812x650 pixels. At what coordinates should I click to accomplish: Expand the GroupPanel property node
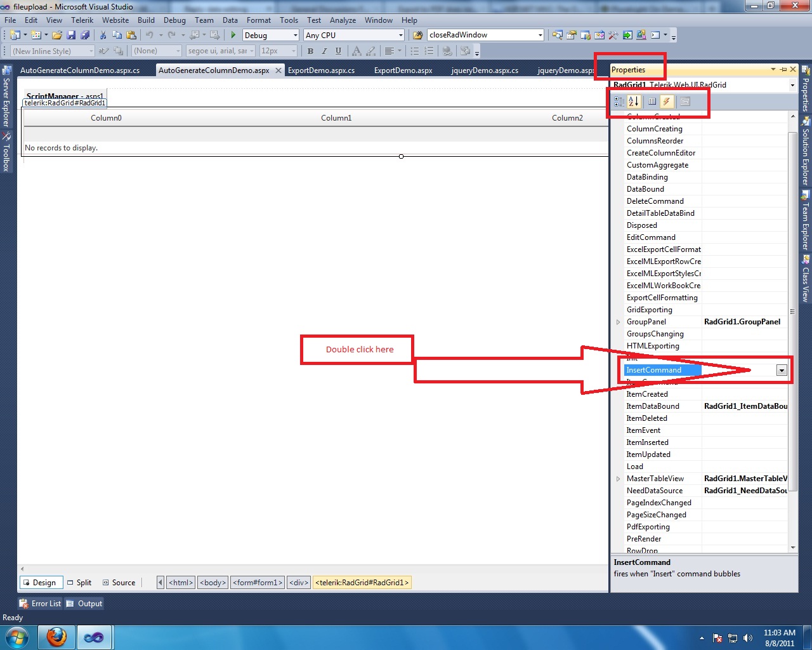[619, 322]
